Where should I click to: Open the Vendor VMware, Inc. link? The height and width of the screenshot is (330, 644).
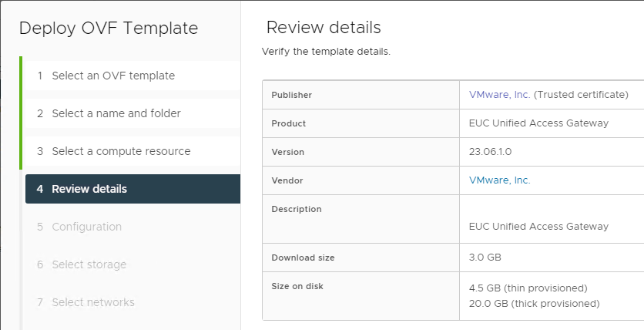pos(499,180)
